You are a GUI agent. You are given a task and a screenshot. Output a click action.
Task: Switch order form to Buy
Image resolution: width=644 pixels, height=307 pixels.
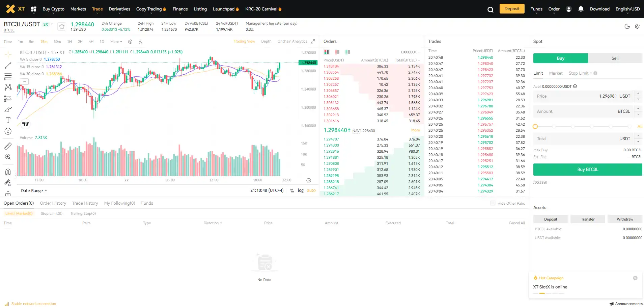tap(561, 58)
